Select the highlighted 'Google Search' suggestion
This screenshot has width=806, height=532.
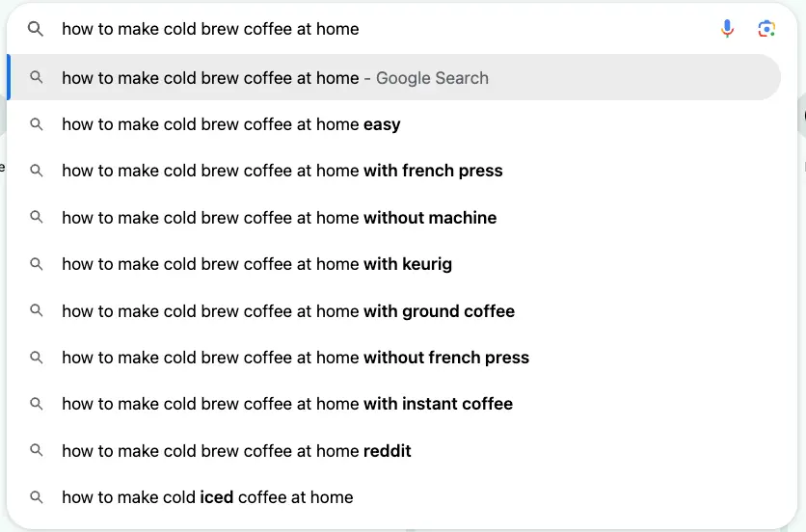(394, 78)
